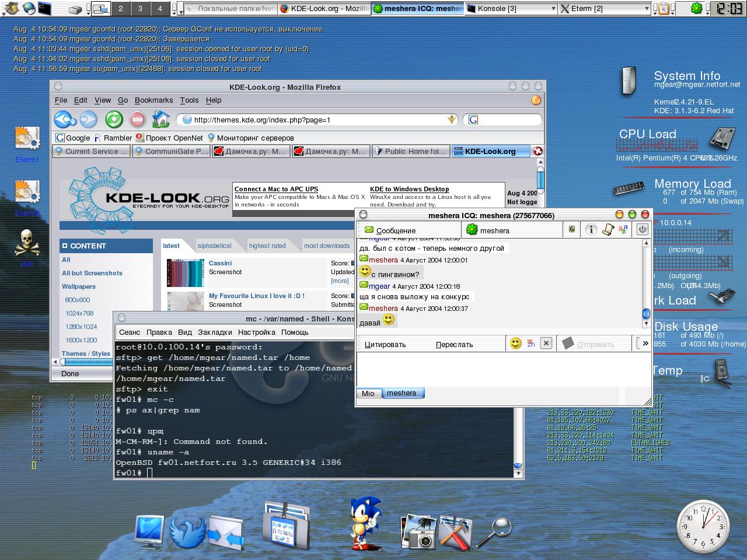Viewport: 747px width, 560px height.
Task: Select the alphabetical tab on KDE-Look
Action: point(214,246)
